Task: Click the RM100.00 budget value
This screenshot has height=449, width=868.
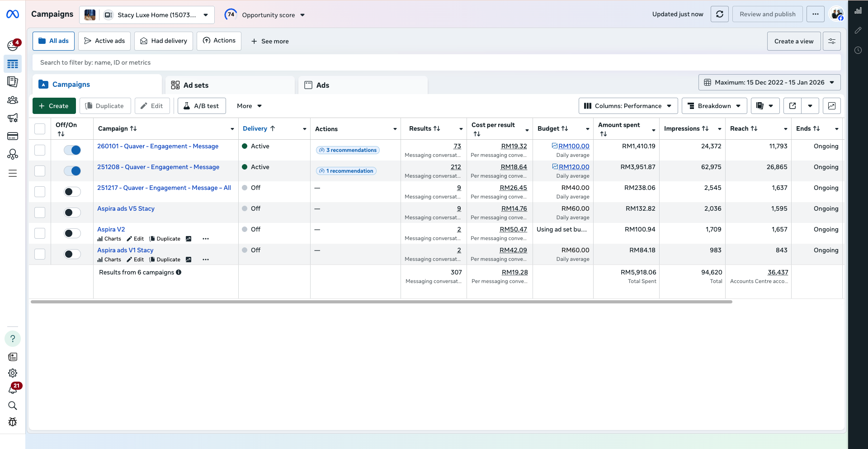Action: 574,146
